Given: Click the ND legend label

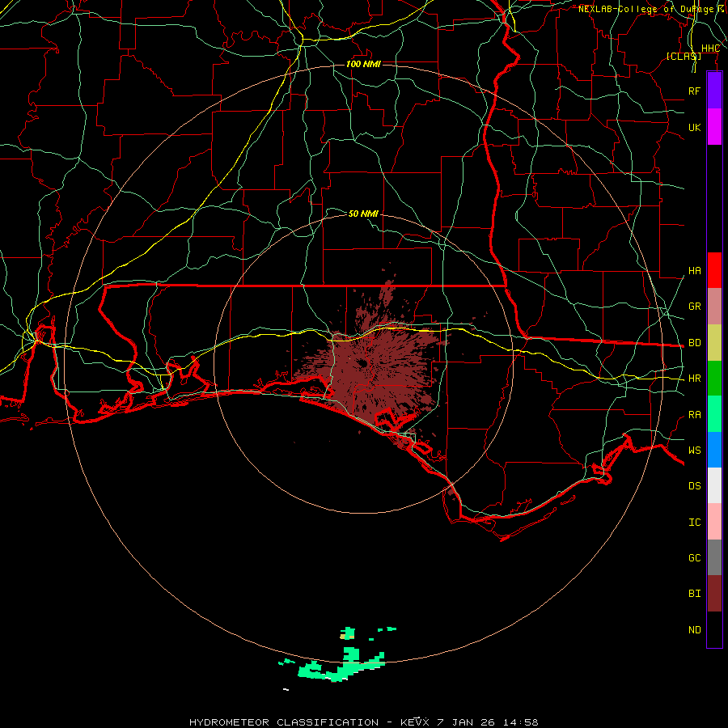Looking at the screenshot, I should click(x=694, y=630).
